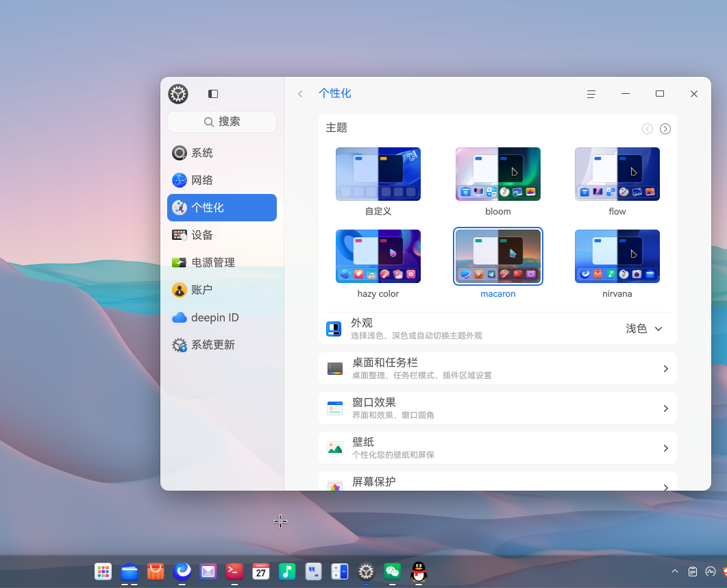Expand the system tray arrow
This screenshot has width=727, height=588.
675,572
